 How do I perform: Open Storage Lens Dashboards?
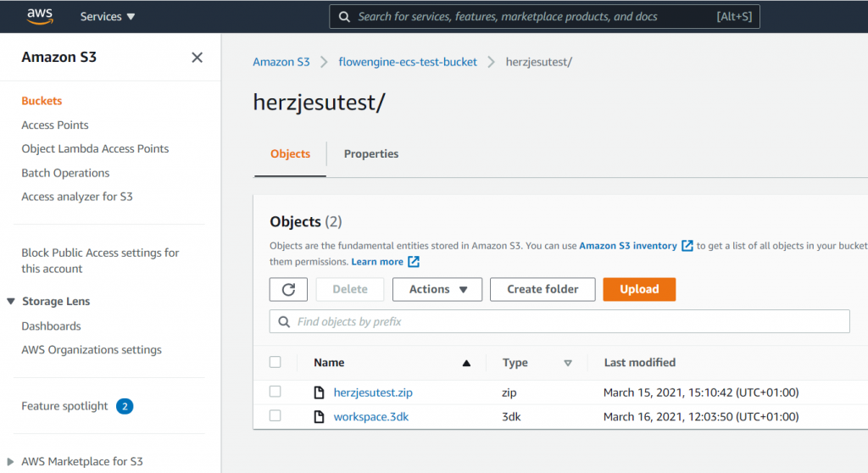(51, 326)
